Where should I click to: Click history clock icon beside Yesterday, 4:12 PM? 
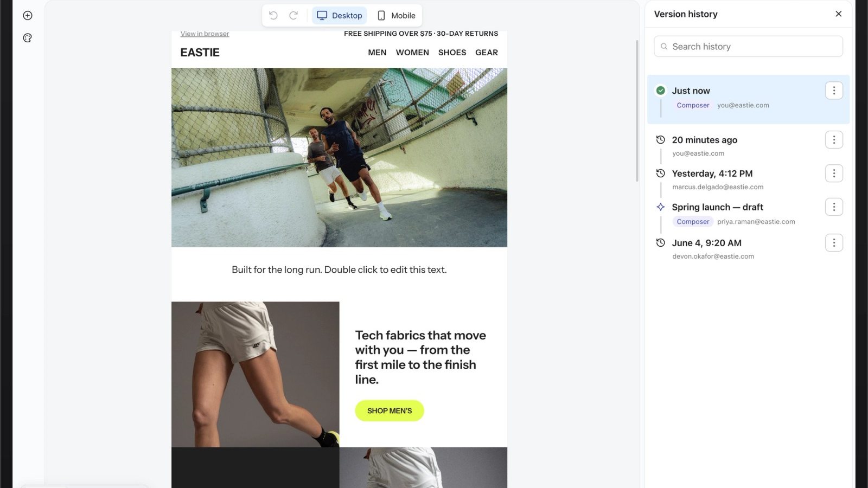coord(661,174)
